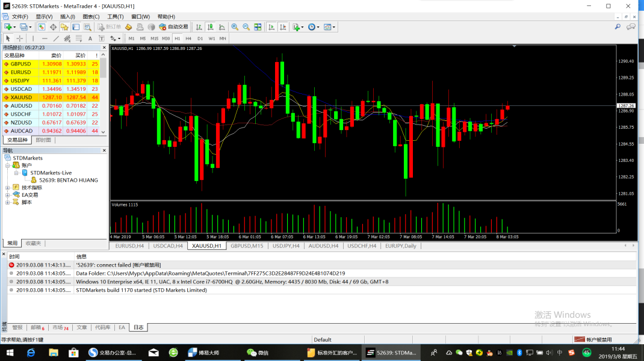Screen dimensions: 644x361
Task: Switch chart timeframe to H4
Action: tap(188, 39)
